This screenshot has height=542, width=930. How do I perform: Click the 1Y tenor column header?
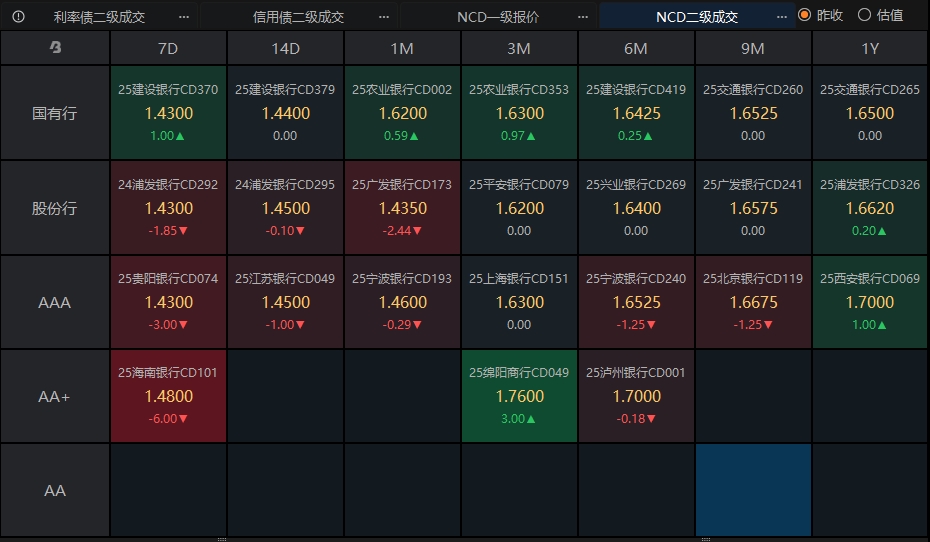[870, 48]
